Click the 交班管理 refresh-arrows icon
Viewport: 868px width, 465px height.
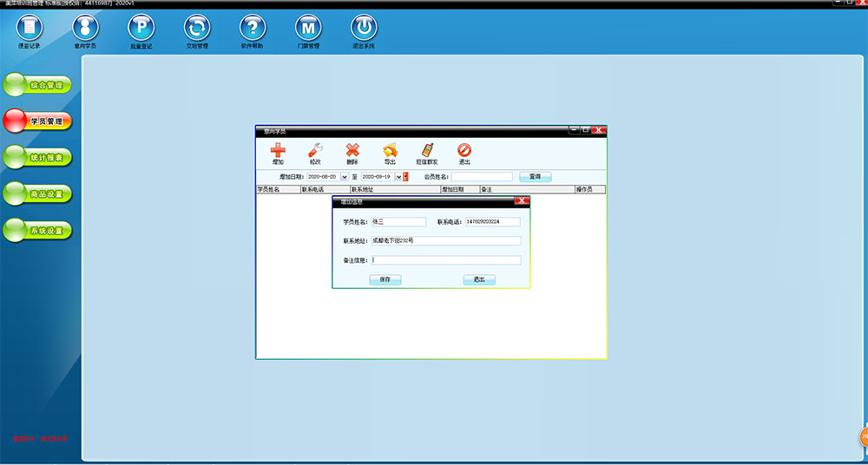click(197, 28)
